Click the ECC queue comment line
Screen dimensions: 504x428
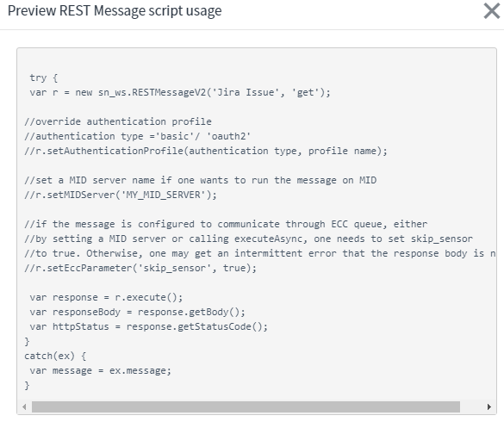[226, 224]
